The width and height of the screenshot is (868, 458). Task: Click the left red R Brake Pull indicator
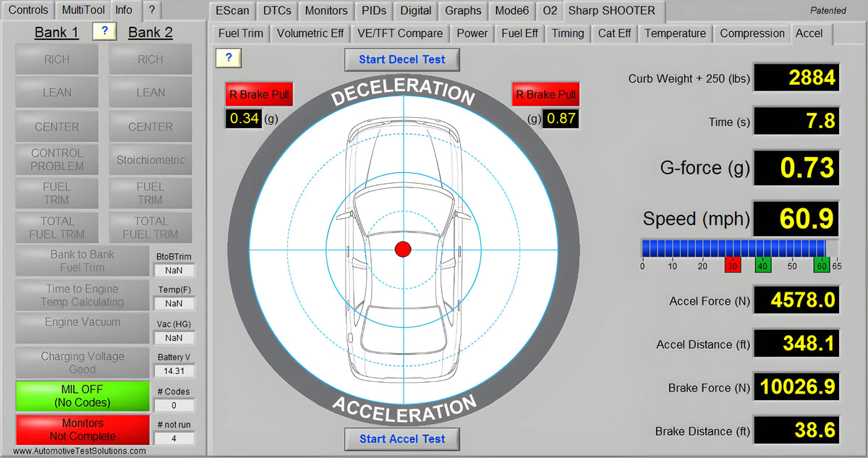[x=259, y=95]
